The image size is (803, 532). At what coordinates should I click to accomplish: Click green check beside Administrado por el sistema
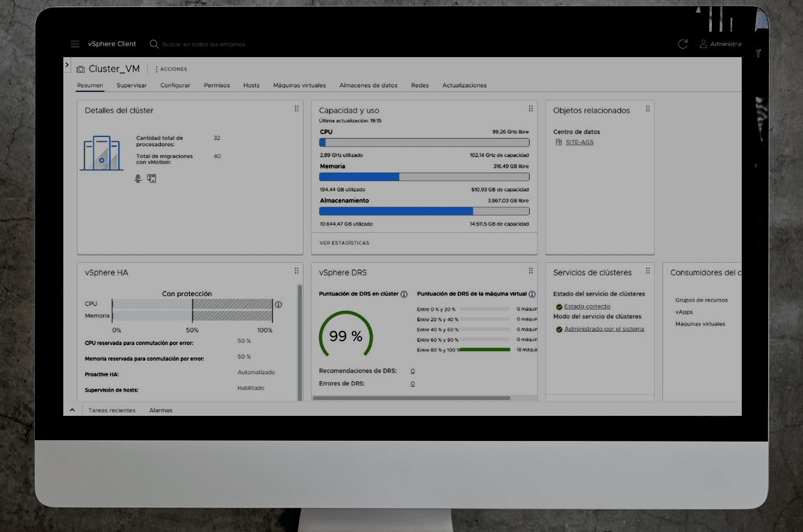point(559,330)
